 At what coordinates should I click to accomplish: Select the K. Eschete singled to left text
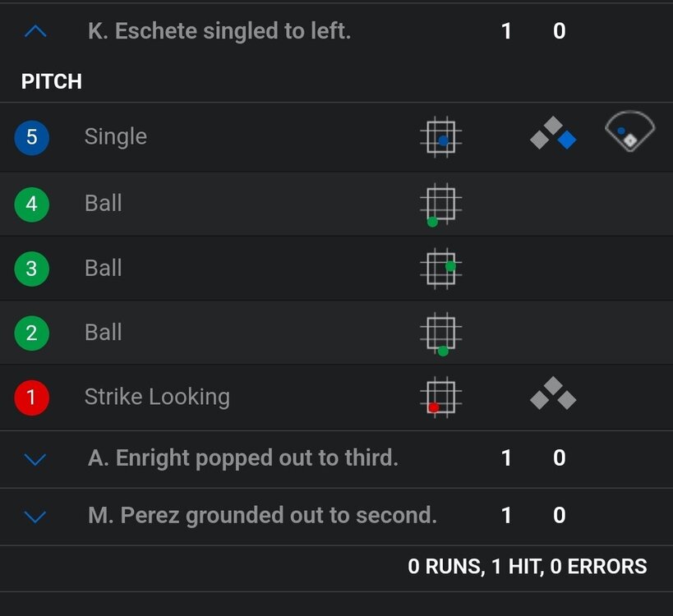point(219,31)
